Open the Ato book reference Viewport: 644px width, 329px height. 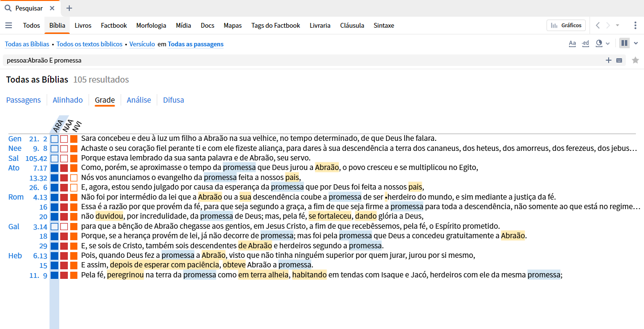pyautogui.click(x=14, y=168)
